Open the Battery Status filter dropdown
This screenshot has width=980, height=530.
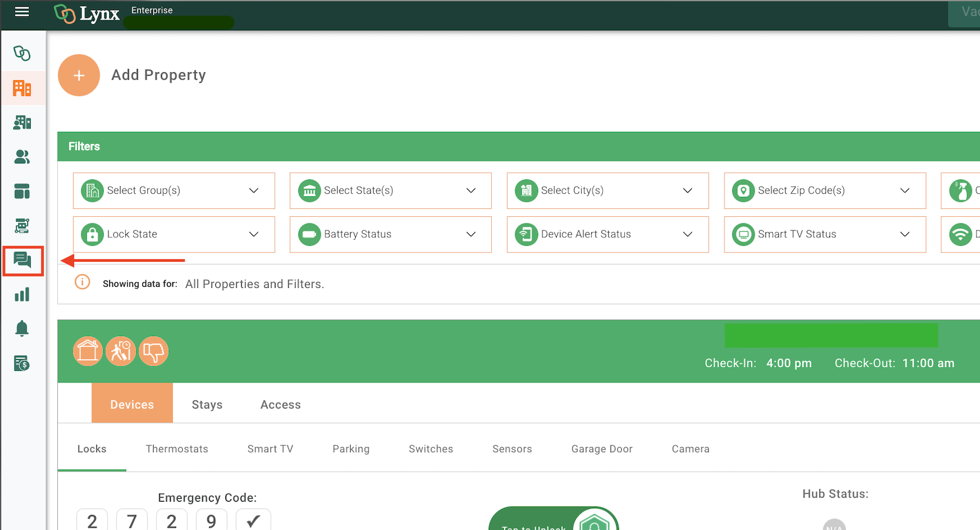click(x=391, y=234)
